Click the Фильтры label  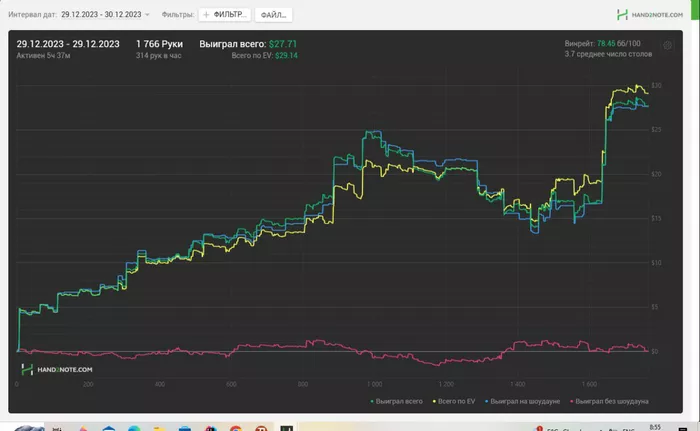click(x=178, y=15)
